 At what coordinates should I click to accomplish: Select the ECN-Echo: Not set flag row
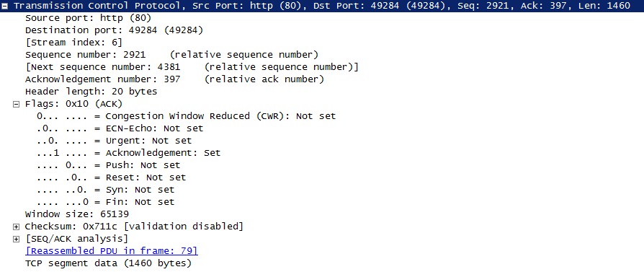coord(120,128)
